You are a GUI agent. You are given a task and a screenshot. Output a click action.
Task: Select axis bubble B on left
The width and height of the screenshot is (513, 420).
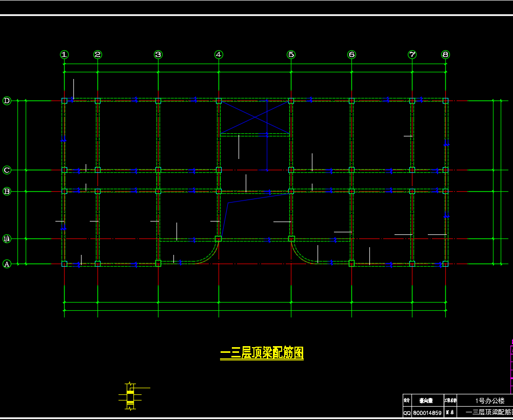pyautogui.click(x=7, y=191)
